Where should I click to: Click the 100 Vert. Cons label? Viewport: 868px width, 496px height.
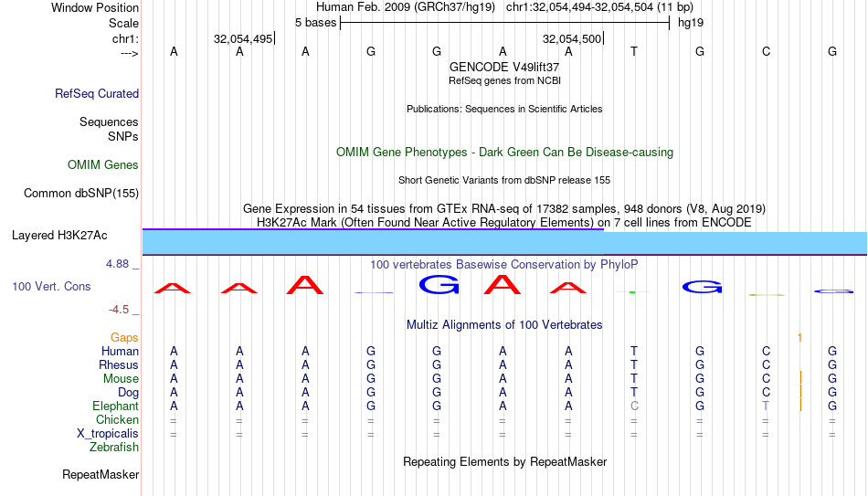tap(51, 286)
